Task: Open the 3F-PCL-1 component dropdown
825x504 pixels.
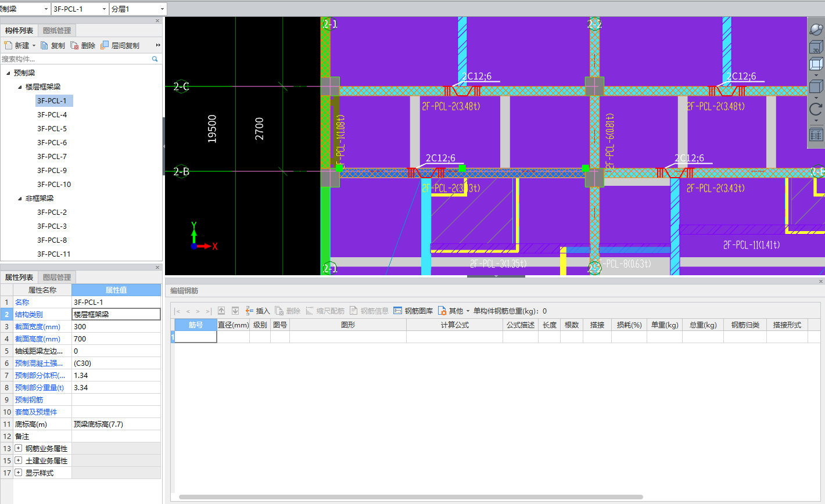Action: pos(104,9)
